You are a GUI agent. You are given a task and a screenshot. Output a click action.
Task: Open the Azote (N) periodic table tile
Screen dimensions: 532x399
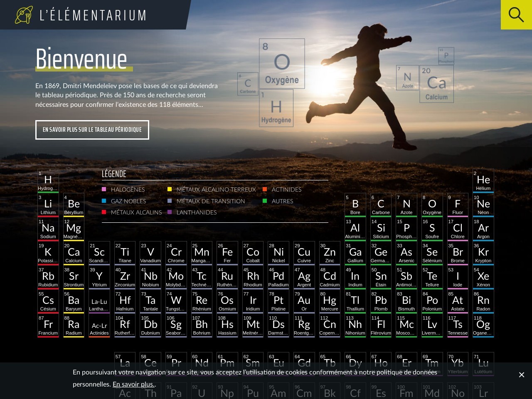click(x=406, y=205)
